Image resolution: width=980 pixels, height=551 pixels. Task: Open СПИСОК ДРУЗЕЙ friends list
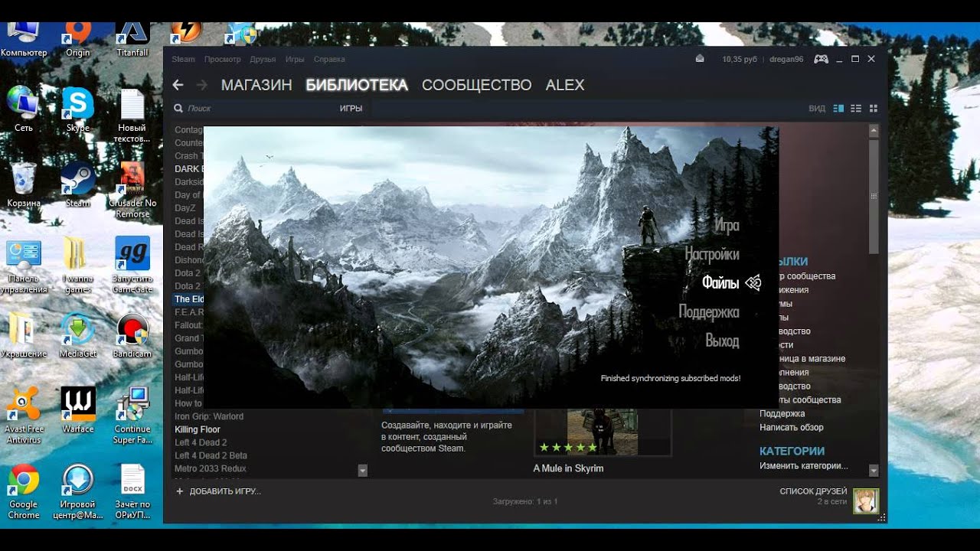813,491
